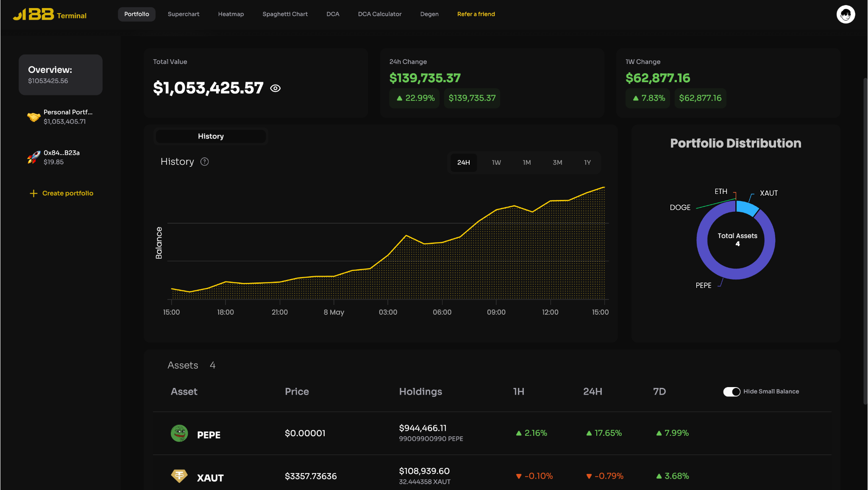
Task: Switch history range to 1W
Action: click(x=496, y=163)
